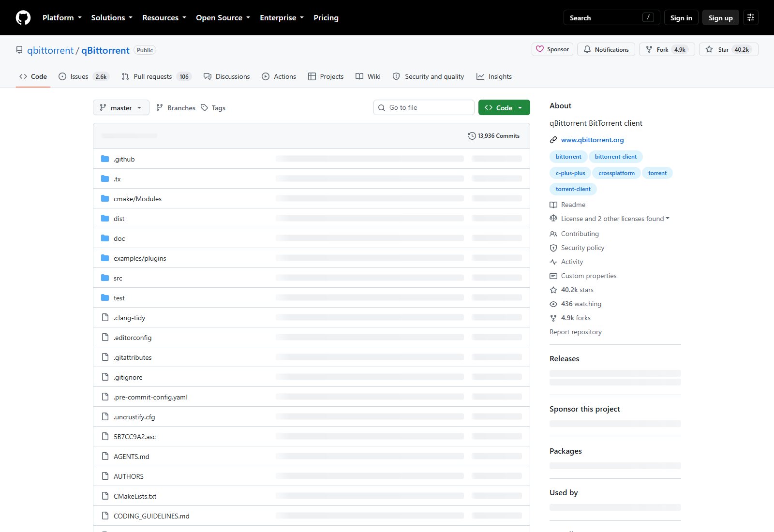Open the Insights tab
This screenshot has width=774, height=532.
click(494, 76)
